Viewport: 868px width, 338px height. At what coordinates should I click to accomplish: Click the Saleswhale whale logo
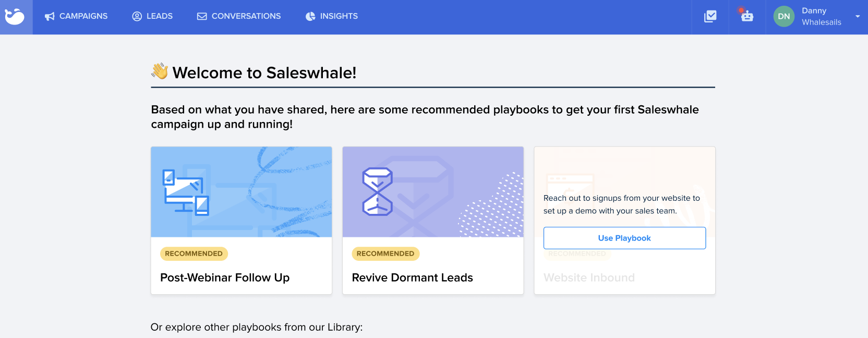[x=15, y=17]
